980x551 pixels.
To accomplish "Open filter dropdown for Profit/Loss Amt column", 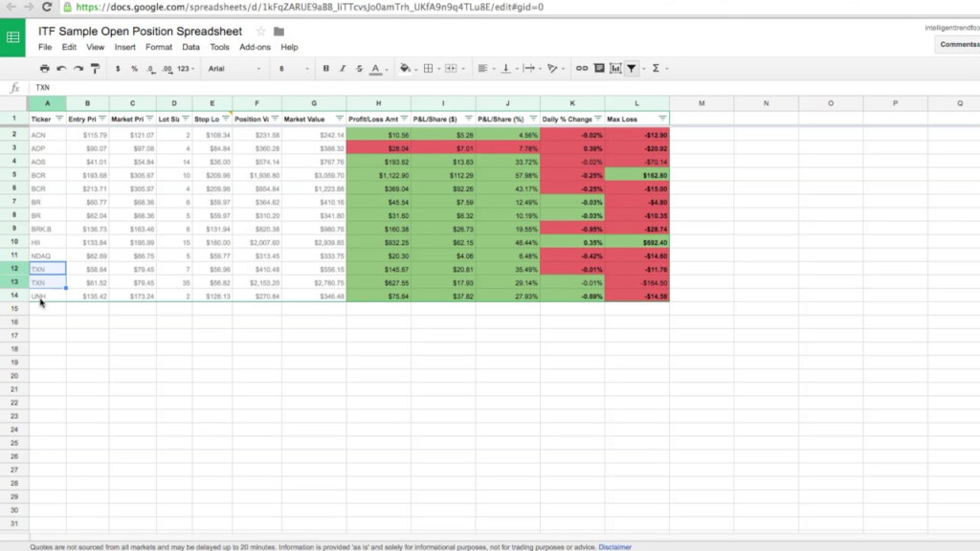I will [x=405, y=119].
